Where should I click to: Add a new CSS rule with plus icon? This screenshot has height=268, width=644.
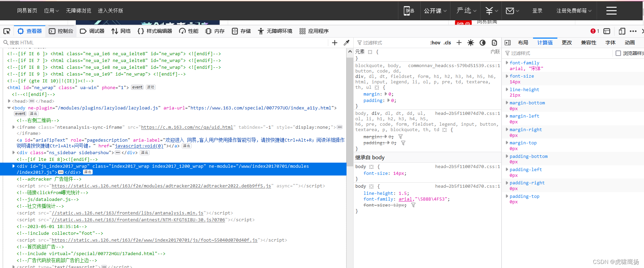click(459, 43)
